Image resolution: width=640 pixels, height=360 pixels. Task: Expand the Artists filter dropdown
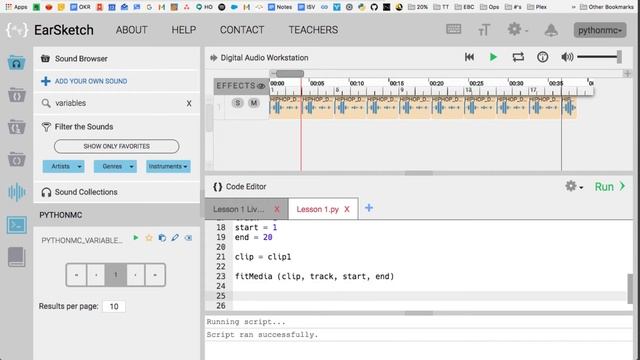(63, 167)
